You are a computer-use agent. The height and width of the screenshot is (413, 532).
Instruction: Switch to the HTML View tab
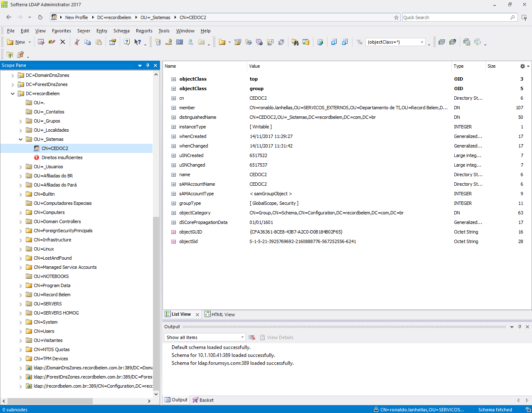pos(220,315)
